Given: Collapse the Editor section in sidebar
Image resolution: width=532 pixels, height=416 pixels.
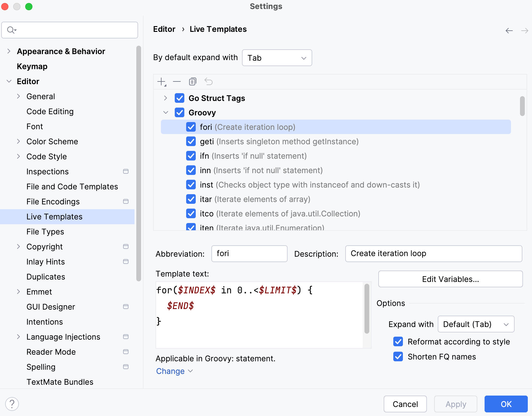Looking at the screenshot, I should 9,81.
